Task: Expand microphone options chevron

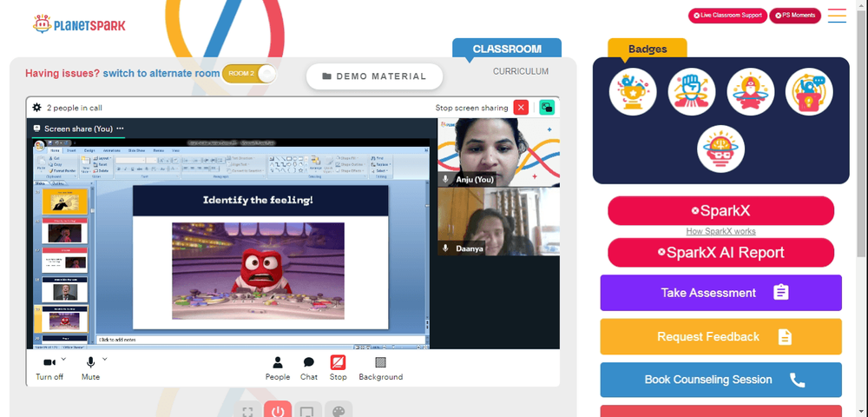Action: click(105, 359)
